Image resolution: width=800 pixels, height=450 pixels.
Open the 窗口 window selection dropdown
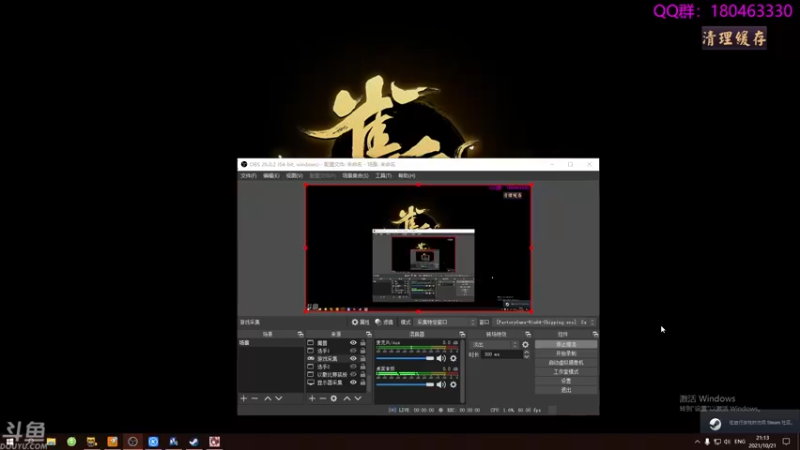tap(544, 322)
